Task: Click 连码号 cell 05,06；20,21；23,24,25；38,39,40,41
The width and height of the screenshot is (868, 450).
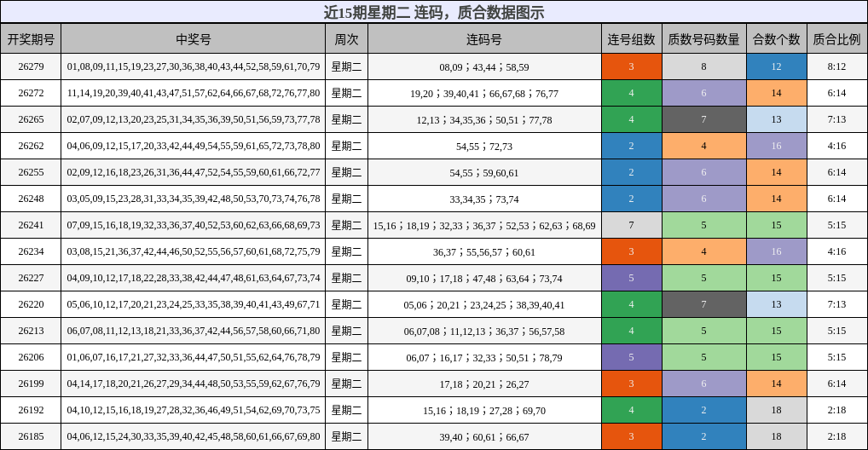Action: 484,305
